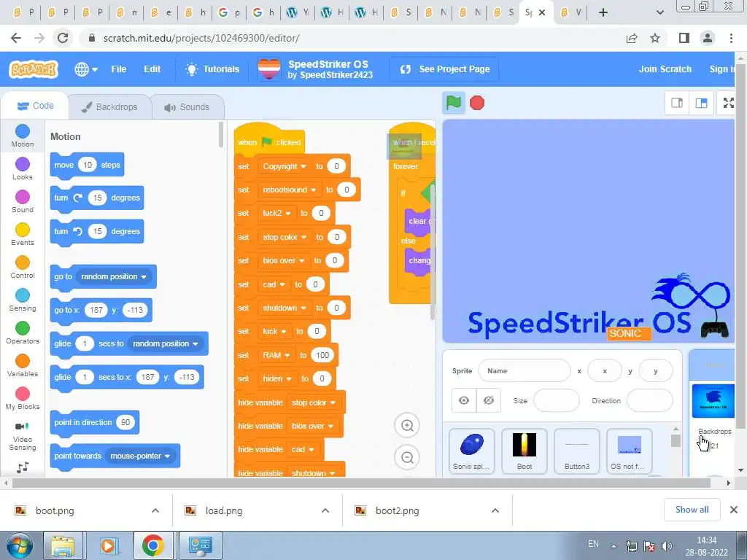Screen dimensions: 747x560
Task: Open the File menu
Action: point(119,69)
